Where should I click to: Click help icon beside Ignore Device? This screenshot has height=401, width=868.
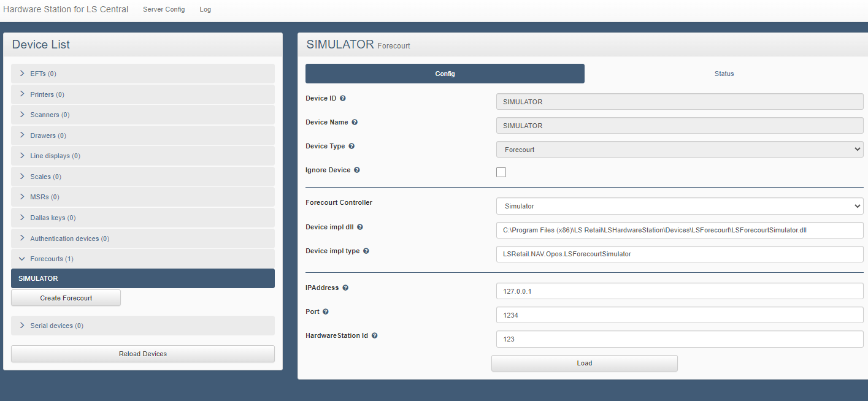(357, 170)
